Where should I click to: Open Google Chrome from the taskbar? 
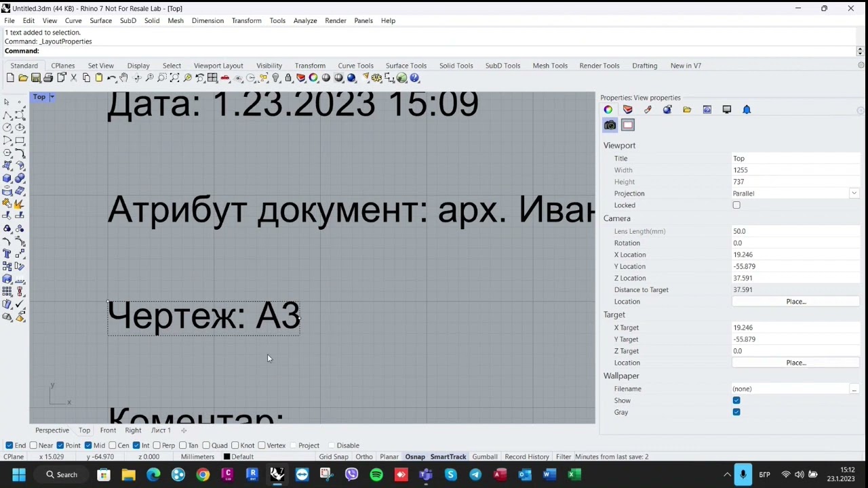(x=203, y=474)
